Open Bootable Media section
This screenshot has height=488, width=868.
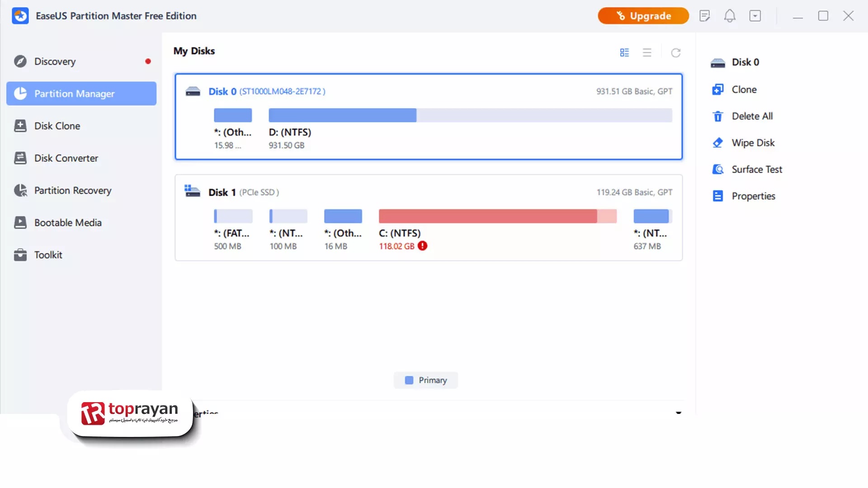click(81, 223)
